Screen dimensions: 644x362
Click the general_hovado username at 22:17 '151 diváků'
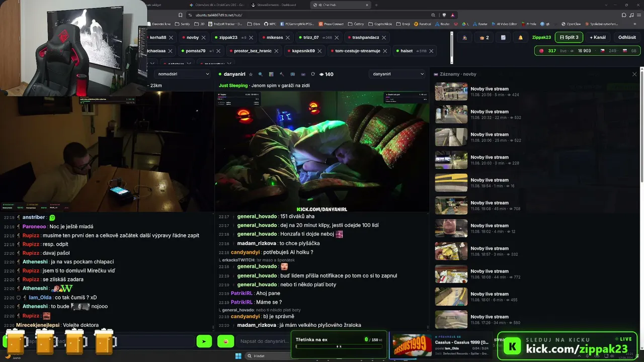point(257,216)
